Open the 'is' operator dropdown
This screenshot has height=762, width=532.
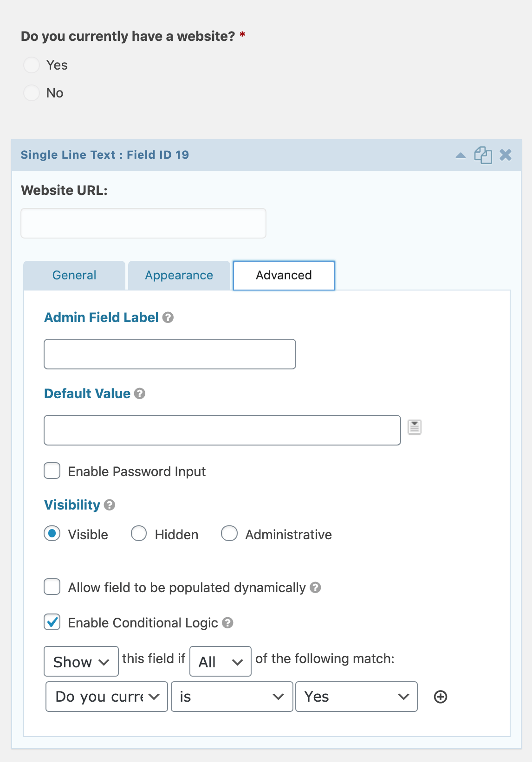pyautogui.click(x=232, y=697)
